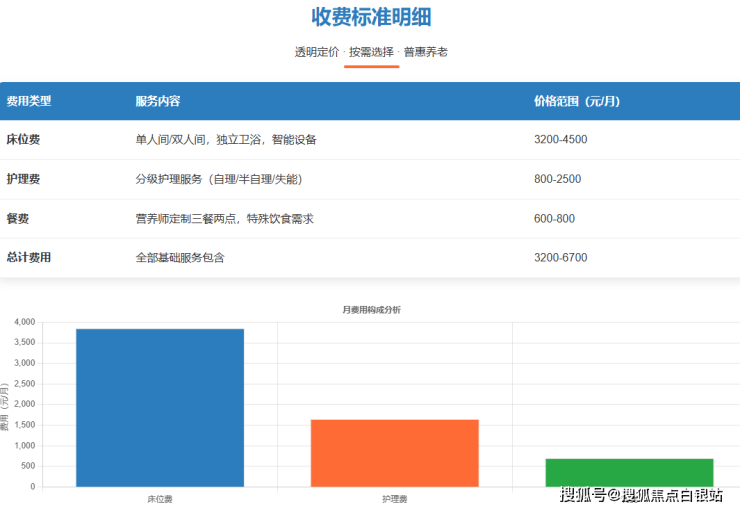Click the 分级护理服务 description cell
This screenshot has height=511, width=740.
tap(218, 179)
